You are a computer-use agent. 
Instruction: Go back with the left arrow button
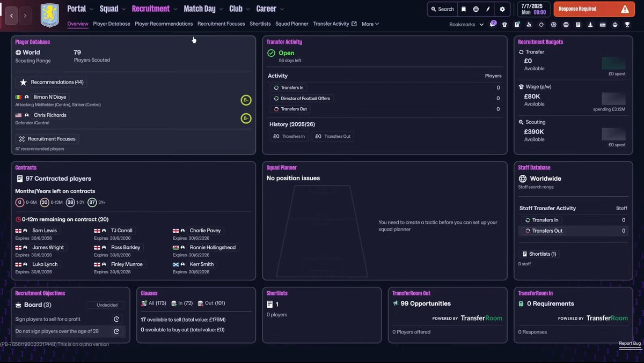pos(11,16)
